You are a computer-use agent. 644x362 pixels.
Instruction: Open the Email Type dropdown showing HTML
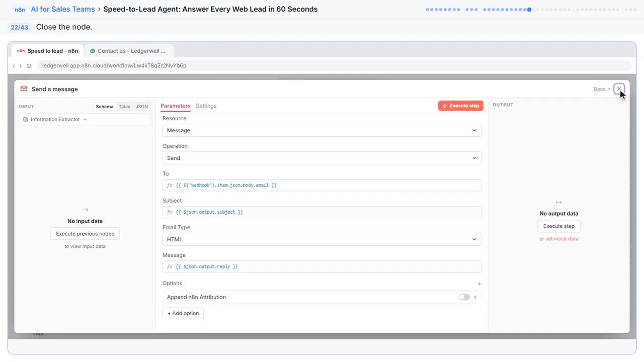[322, 239]
